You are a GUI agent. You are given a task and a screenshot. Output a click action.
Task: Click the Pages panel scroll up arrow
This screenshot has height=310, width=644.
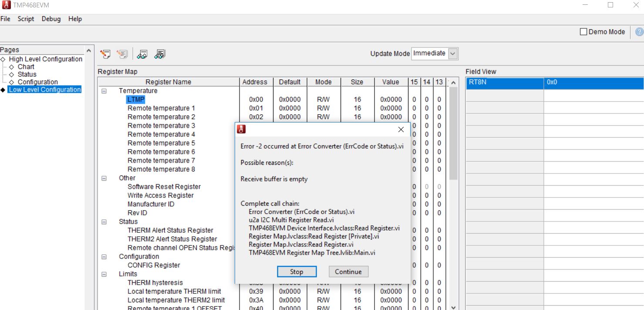[89, 50]
